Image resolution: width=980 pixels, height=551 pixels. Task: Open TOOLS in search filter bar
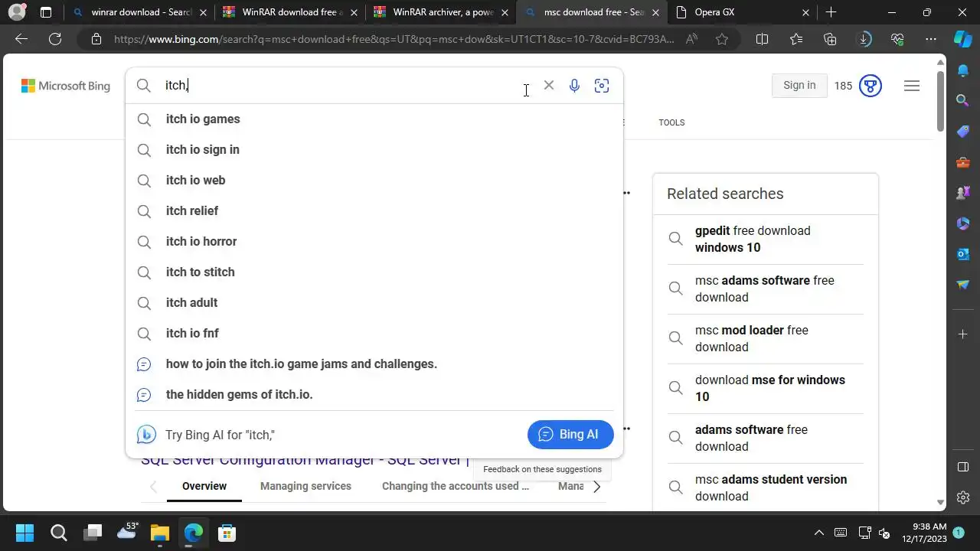671,122
